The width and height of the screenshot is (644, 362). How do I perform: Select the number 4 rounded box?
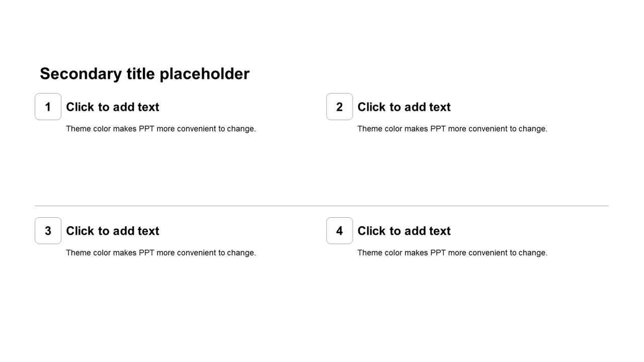click(340, 231)
